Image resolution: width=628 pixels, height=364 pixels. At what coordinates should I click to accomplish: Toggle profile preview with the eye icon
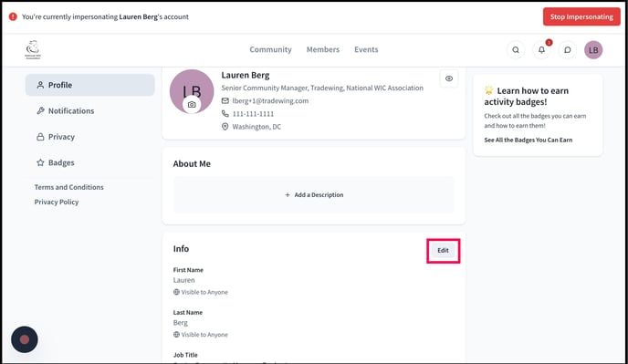tap(449, 78)
